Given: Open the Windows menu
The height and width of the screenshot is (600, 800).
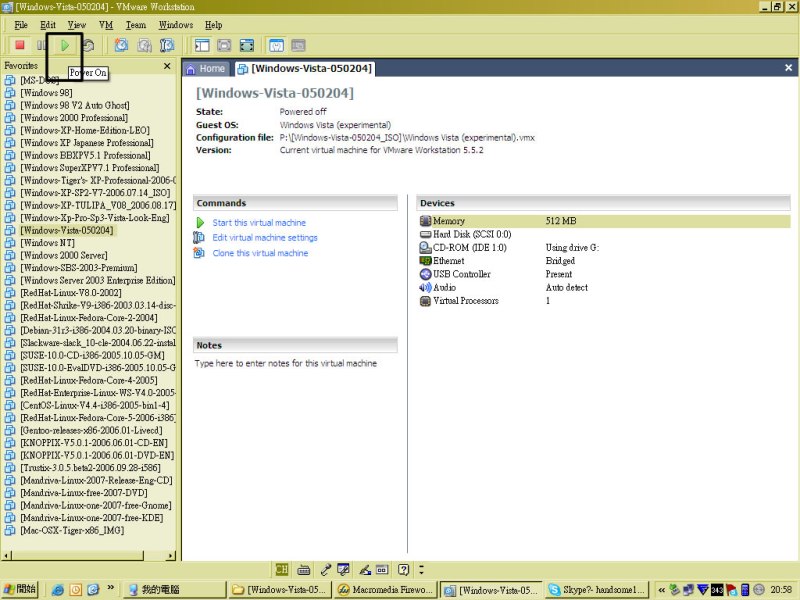Looking at the screenshot, I should 176,24.
